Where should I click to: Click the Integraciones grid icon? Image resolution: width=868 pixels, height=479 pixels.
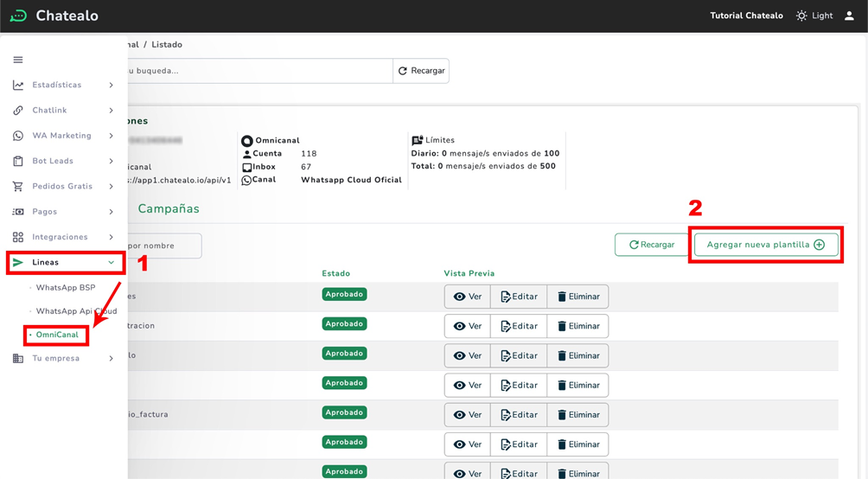tap(18, 237)
